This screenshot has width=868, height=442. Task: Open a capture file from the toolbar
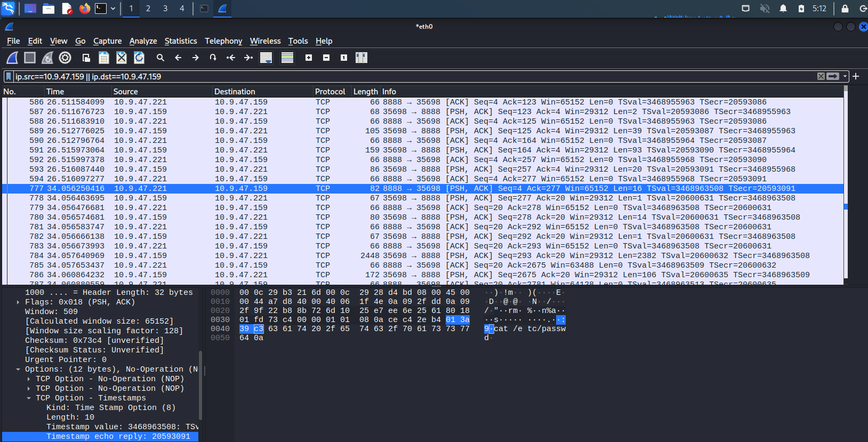(x=86, y=58)
